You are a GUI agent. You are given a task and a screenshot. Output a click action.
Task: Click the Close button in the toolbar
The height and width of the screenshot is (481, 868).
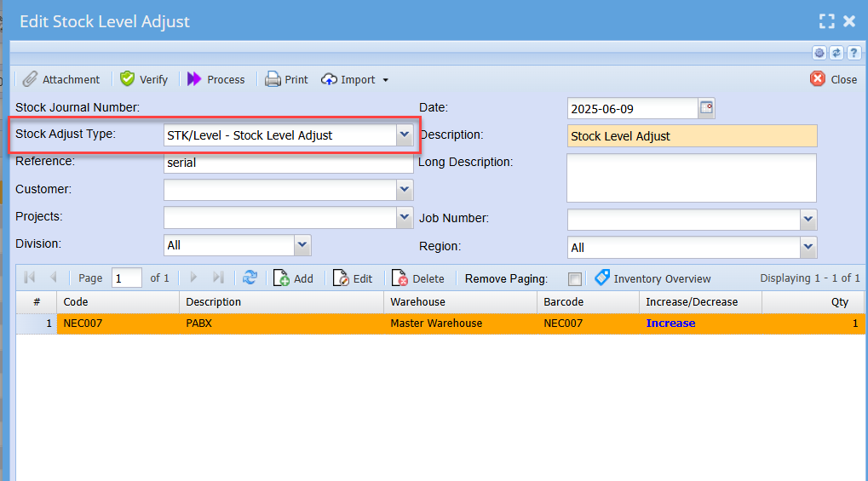[833, 79]
